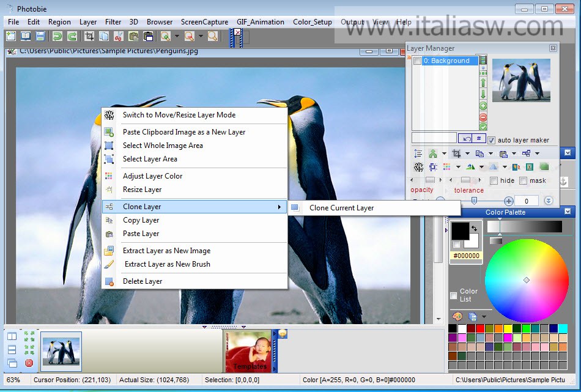
Task: Open the layer color grid dropdown arrow
Action: (458, 167)
